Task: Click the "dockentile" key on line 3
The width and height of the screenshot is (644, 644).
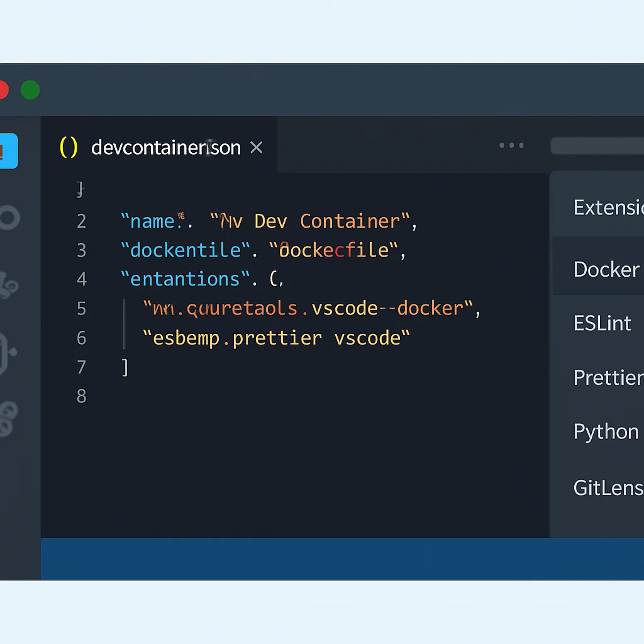Action: [186, 250]
